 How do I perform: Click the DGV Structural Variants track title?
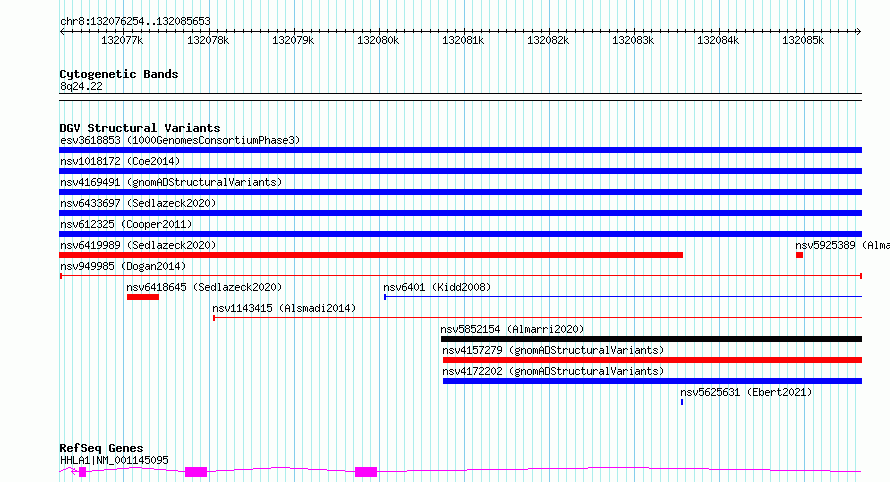(x=140, y=128)
